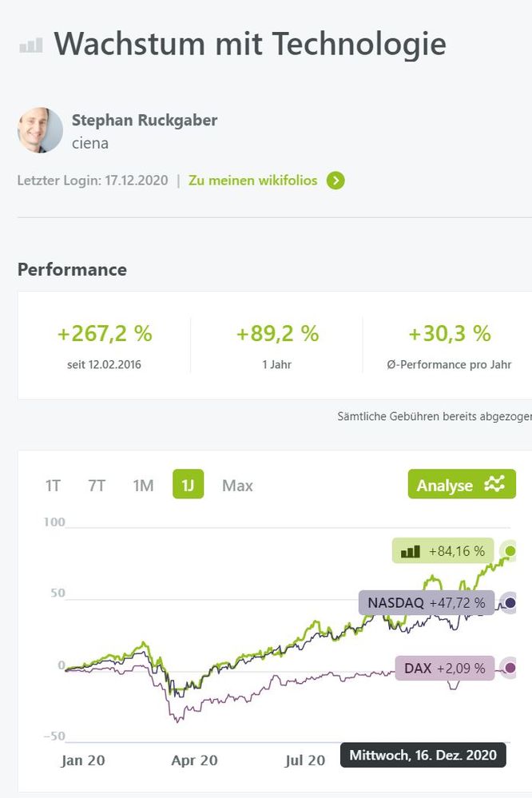Click the dark purple NASDAQ endpoint dot
Viewport: 532px width, 798px height.
[x=510, y=603]
